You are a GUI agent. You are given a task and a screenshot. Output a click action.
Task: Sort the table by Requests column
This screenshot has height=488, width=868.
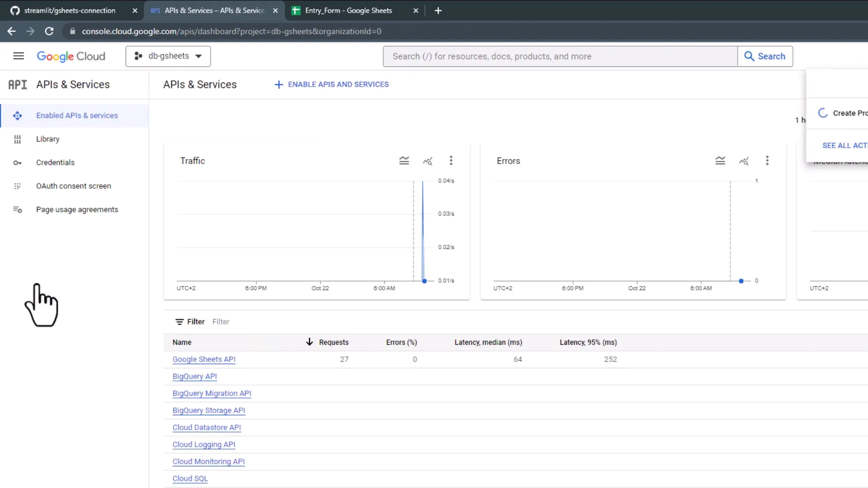334,342
